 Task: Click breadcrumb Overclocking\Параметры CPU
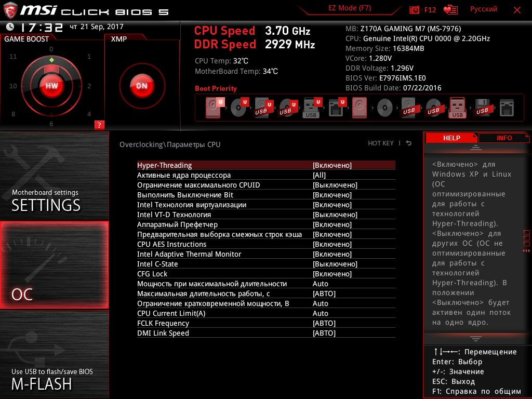[x=170, y=144]
